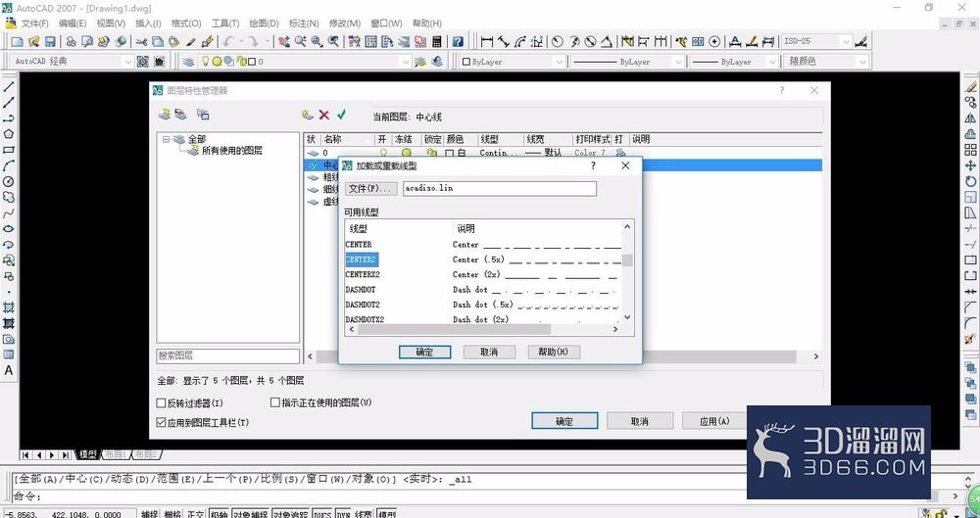This screenshot has height=518, width=980.
Task: Toggle the DUCS status bar button
Action: tap(321, 514)
